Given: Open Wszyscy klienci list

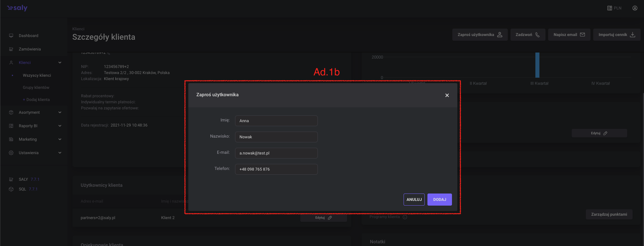Looking at the screenshot, I should pos(37,75).
